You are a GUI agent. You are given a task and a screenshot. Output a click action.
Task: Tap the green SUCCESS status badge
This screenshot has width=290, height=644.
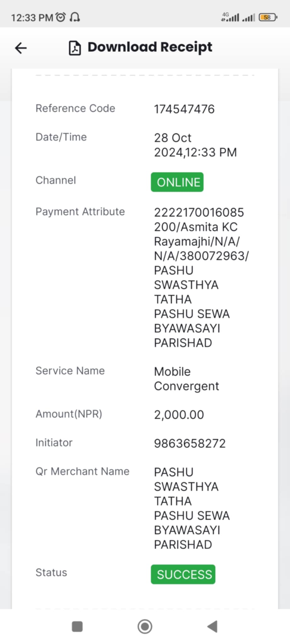(183, 574)
